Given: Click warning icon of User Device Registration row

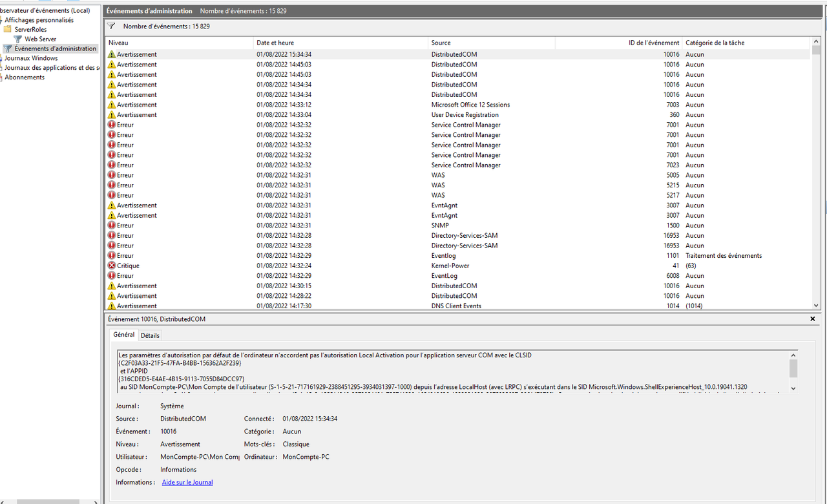Looking at the screenshot, I should pos(112,115).
